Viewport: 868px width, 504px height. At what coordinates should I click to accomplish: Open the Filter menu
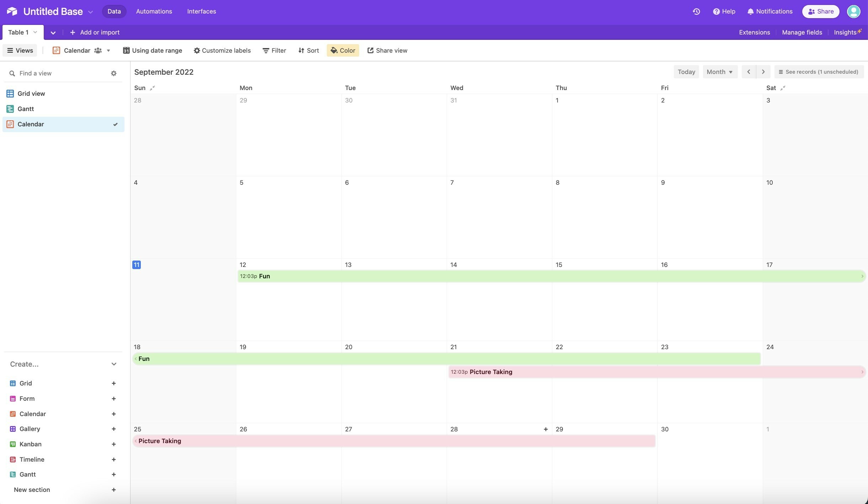(274, 51)
